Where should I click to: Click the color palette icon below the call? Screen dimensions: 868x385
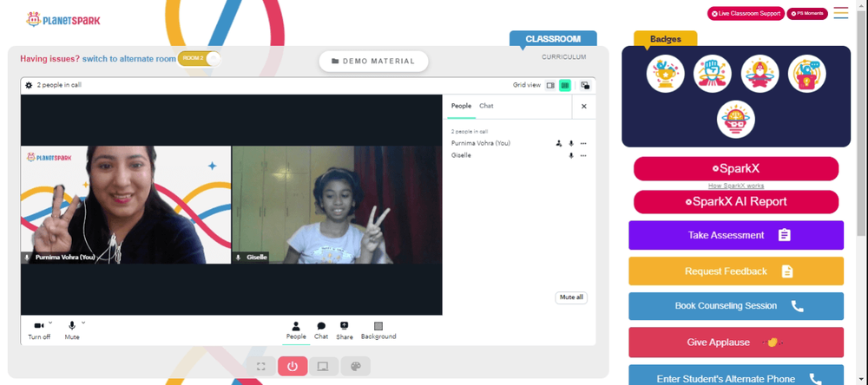pyautogui.click(x=355, y=366)
